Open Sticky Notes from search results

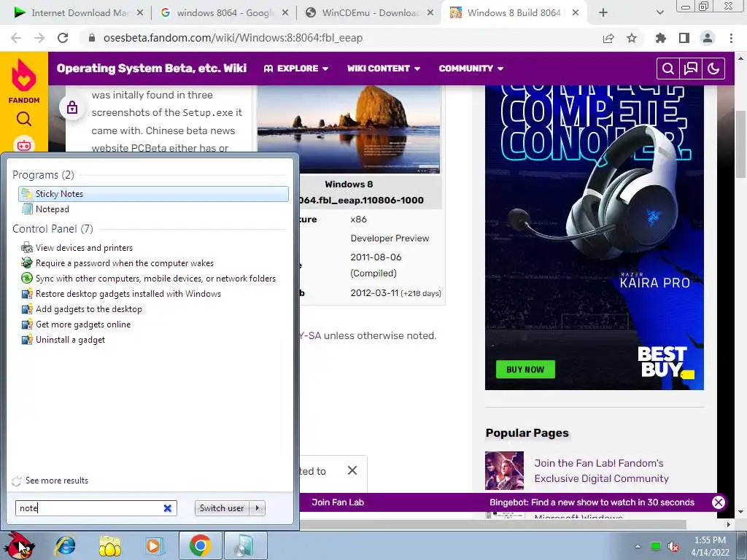pyautogui.click(x=153, y=194)
